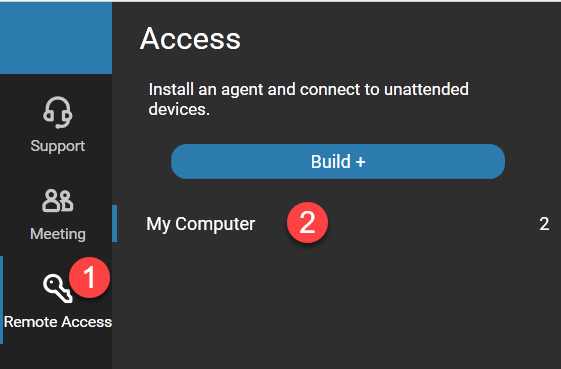Click empty panel area below My Computer
The width and height of the screenshot is (561, 369).
coord(336,304)
